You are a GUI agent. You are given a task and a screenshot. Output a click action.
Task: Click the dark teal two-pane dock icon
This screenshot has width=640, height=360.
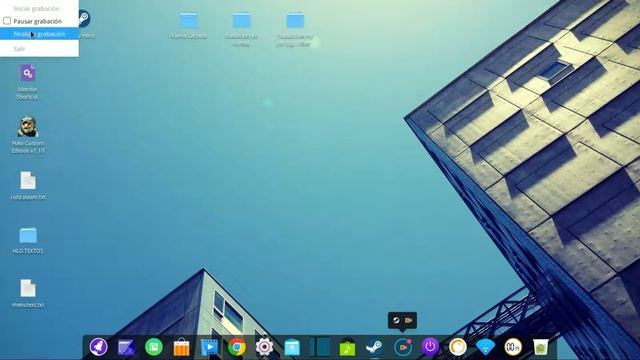(319, 347)
